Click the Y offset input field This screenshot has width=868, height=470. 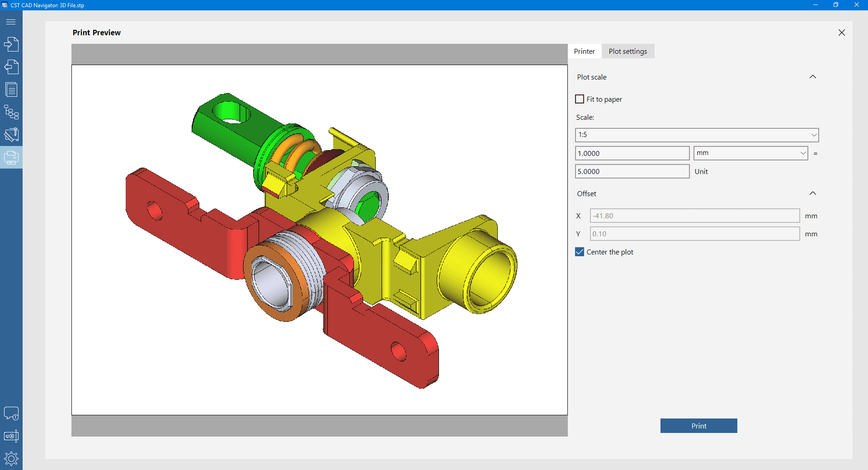coord(695,234)
